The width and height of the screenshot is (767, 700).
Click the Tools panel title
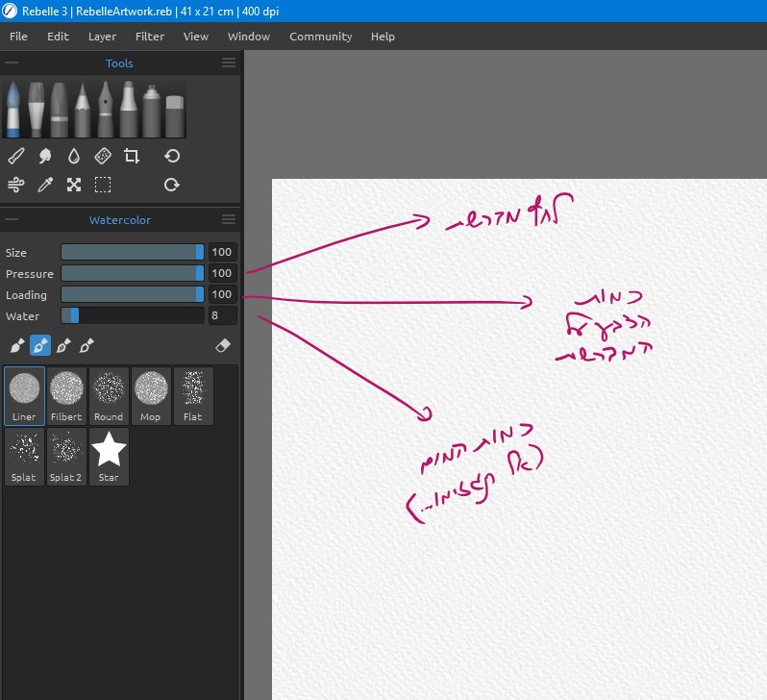coord(119,63)
